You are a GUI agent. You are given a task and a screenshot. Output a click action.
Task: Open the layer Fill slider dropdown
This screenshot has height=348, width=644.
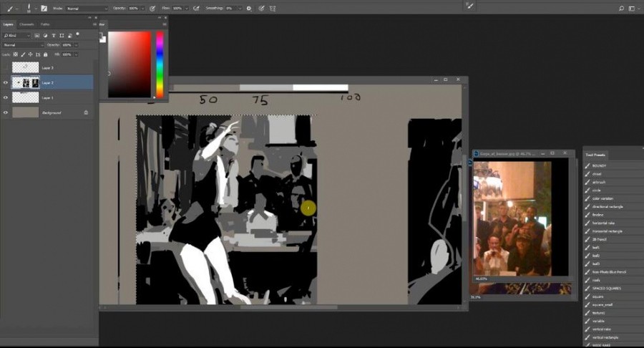(x=76, y=54)
